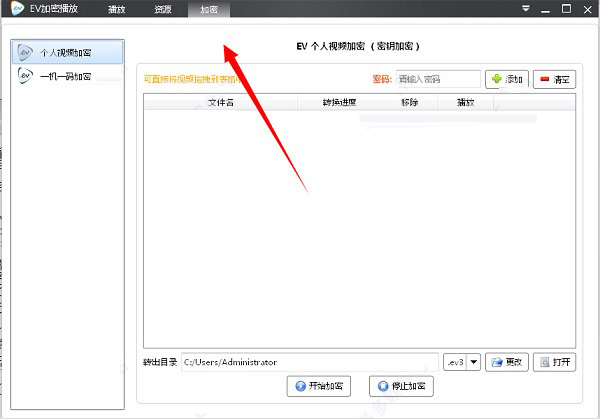Select 个人视频加密 in the sidebar
600x419 pixels.
(67, 52)
